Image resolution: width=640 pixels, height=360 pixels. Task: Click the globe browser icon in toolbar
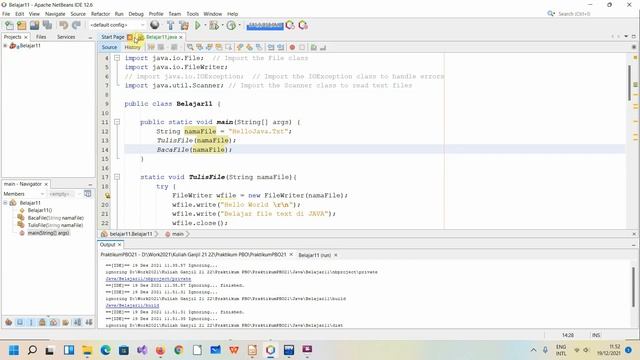click(x=155, y=25)
